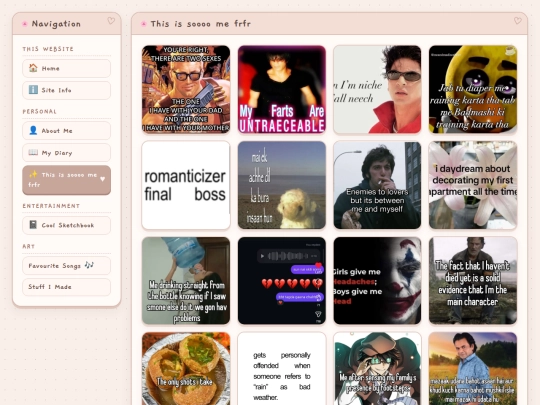The image size is (540, 405).
Task: Go to the Home page
Action: 66,68
